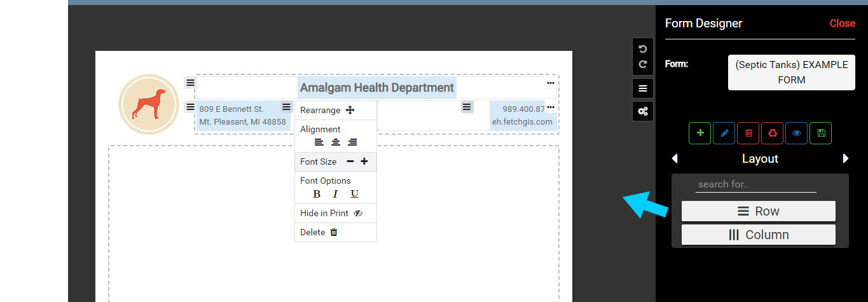Toggle the blue eye preview icon

coord(796,133)
